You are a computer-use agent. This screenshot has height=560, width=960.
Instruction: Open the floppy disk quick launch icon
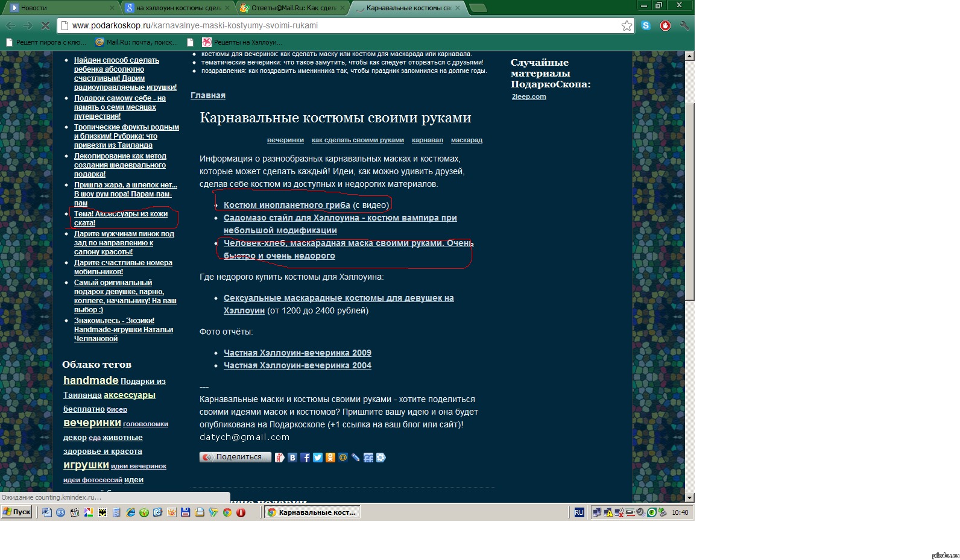[186, 512]
